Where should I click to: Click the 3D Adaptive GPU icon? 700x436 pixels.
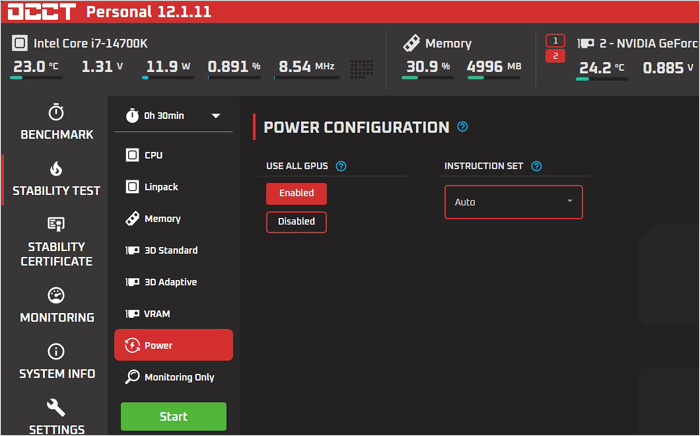point(132,282)
